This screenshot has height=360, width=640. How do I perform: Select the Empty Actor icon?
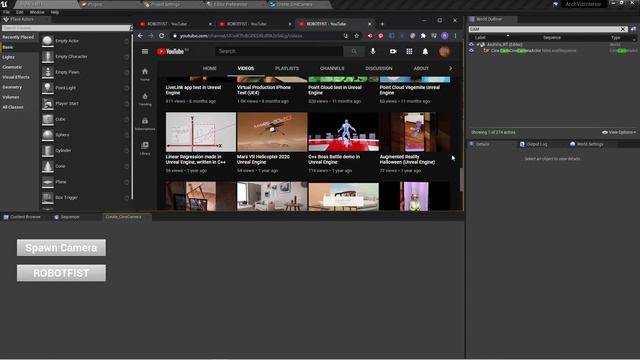click(x=48, y=41)
